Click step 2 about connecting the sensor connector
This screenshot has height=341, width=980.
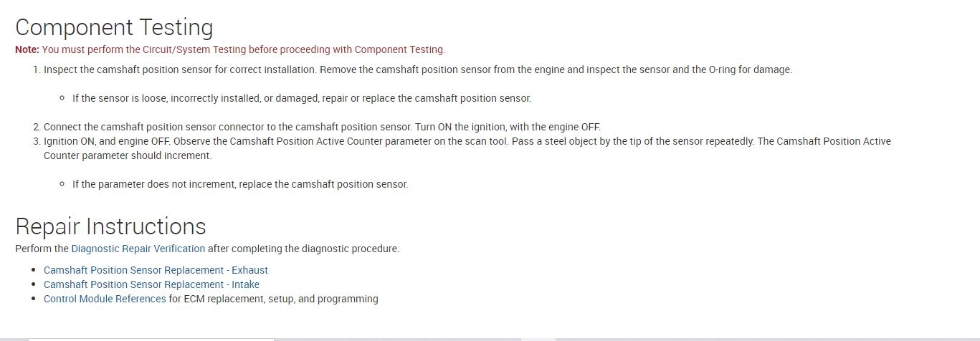pyautogui.click(x=322, y=127)
